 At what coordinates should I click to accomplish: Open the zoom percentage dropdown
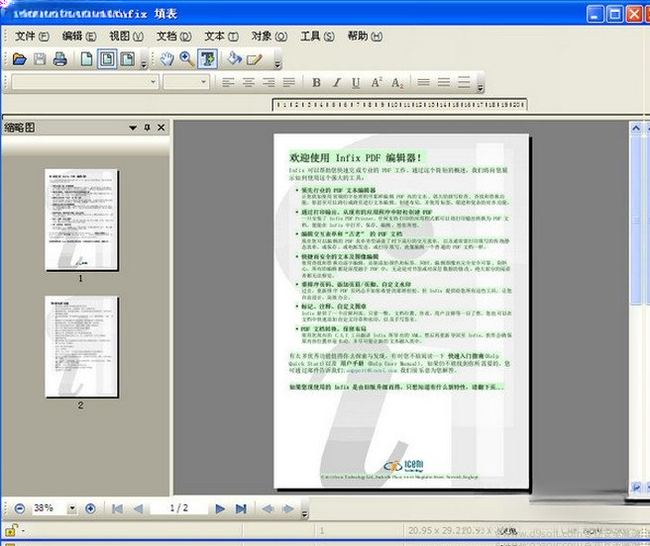pos(72,508)
